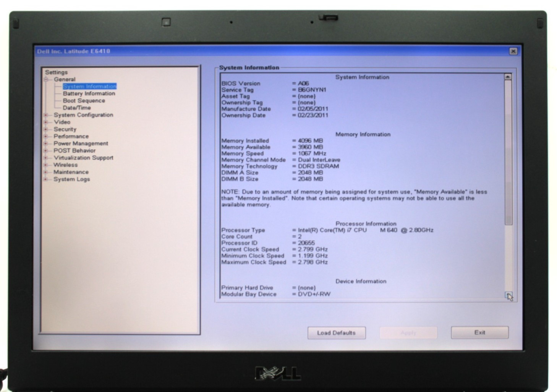The height and width of the screenshot is (392, 557).
Task: Click the Service Tag value B6GNYN1
Action: [312, 90]
